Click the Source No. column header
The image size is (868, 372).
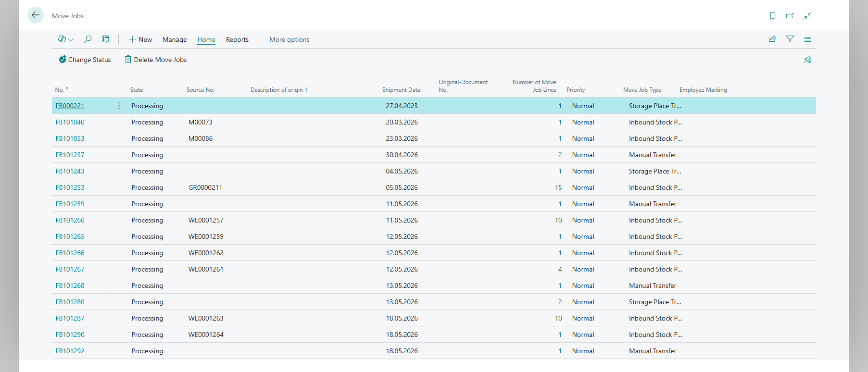201,90
